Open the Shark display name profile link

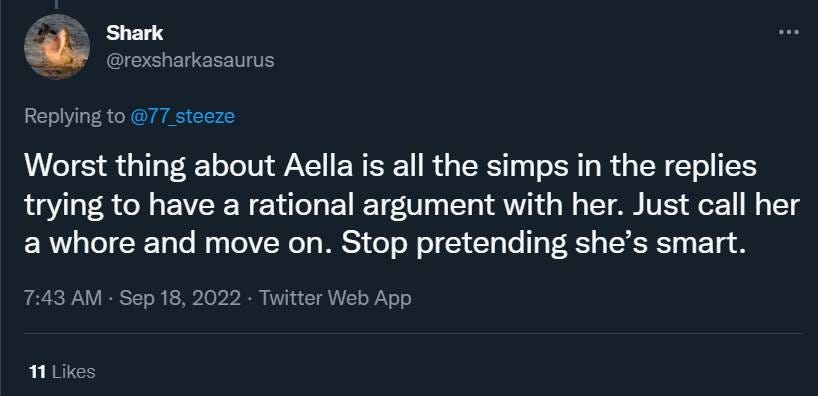click(x=134, y=33)
